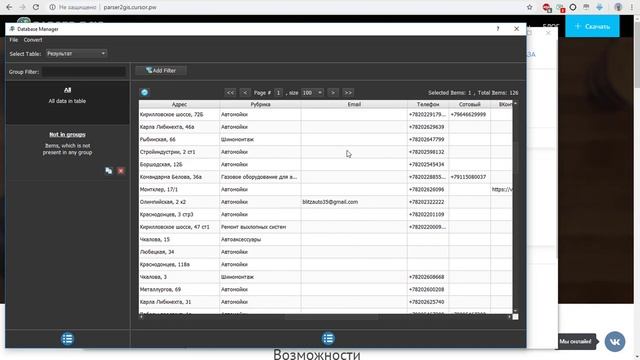The height and width of the screenshot is (360, 640).
Task: Bookmark this page with the star icon
Action: [529, 7]
